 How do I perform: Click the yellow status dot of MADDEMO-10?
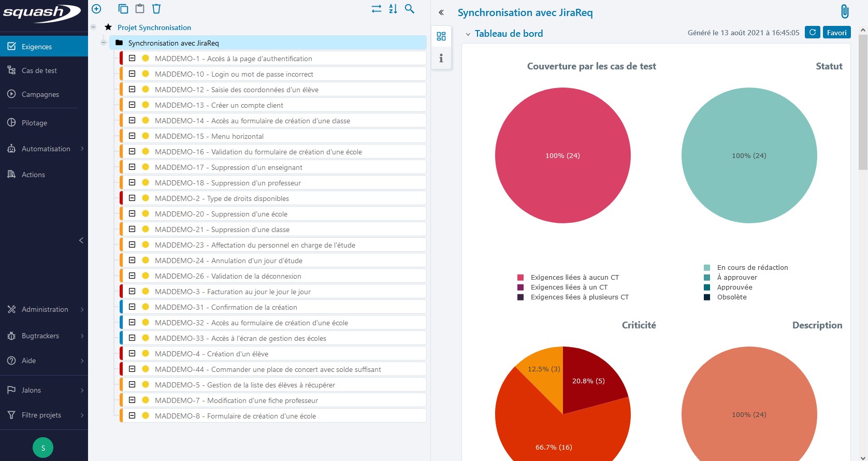(x=146, y=74)
